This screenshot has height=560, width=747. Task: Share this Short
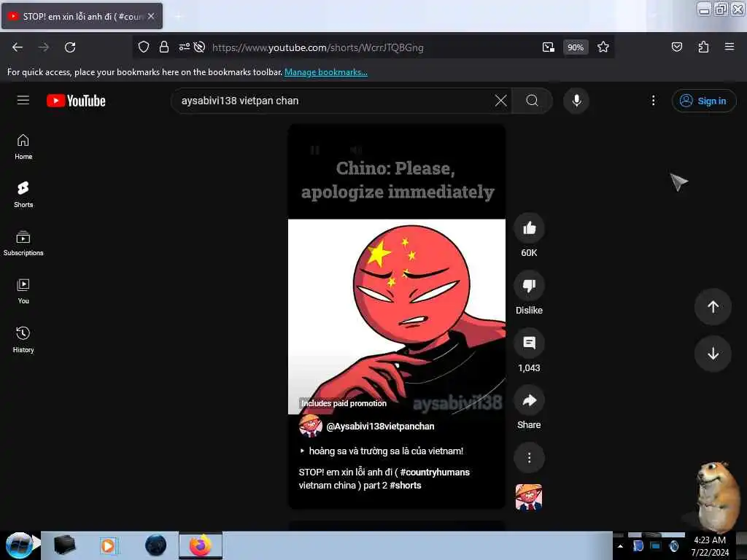click(529, 400)
